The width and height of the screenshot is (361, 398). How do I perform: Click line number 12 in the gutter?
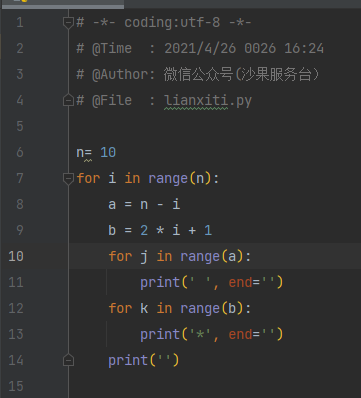pyautogui.click(x=16, y=308)
